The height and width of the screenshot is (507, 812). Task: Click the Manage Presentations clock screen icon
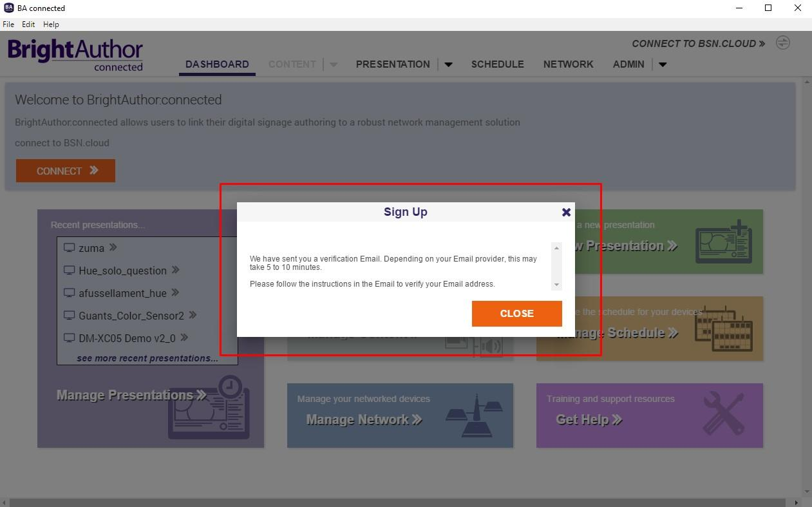coord(209,407)
